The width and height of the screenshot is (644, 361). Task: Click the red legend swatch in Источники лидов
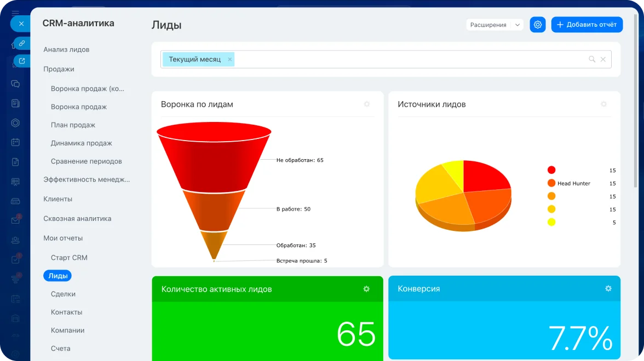551,170
